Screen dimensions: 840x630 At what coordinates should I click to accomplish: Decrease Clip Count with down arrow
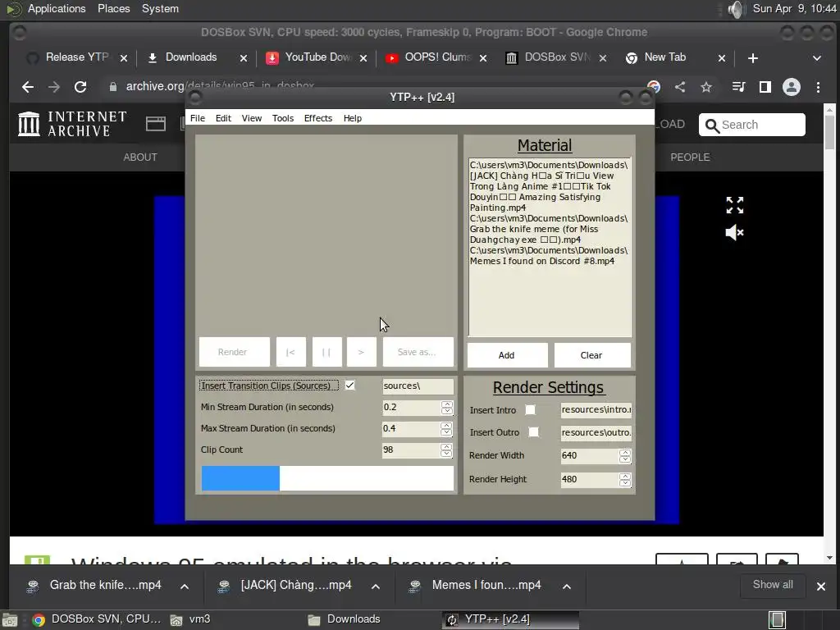pyautogui.click(x=447, y=454)
